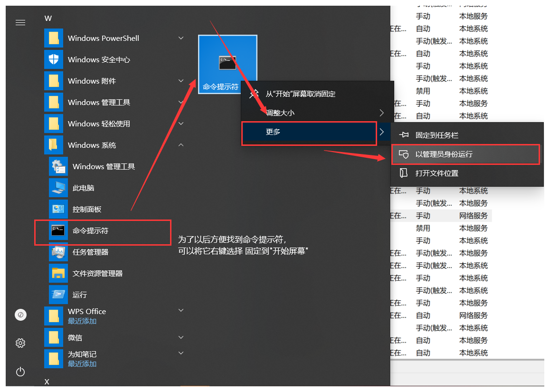The width and height of the screenshot is (550, 392).
Task: Expand the WPS Office folder chevron
Action: coord(181,310)
